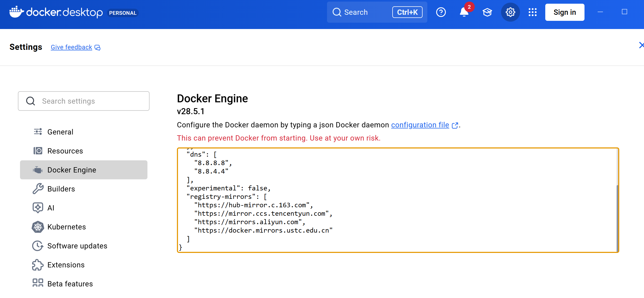Click the Search settings input field
This screenshot has height=298, width=644.
[83, 101]
